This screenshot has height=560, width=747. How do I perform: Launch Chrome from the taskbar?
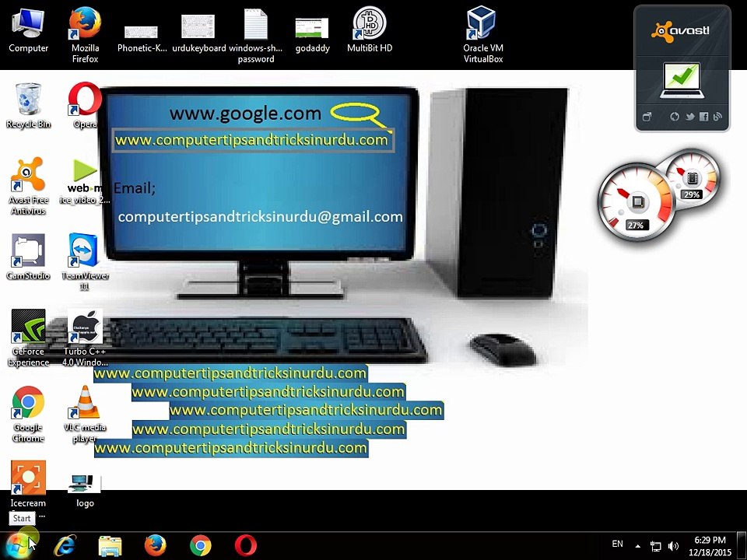click(x=201, y=546)
